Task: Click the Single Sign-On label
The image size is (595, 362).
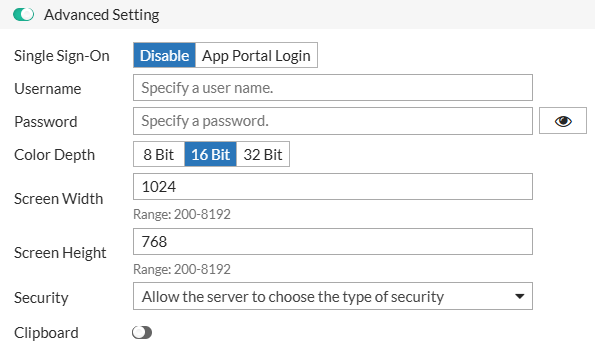Action: click(62, 56)
